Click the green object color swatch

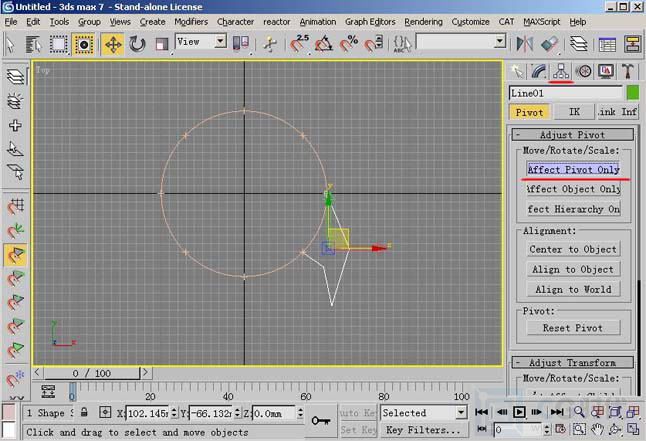[632, 93]
